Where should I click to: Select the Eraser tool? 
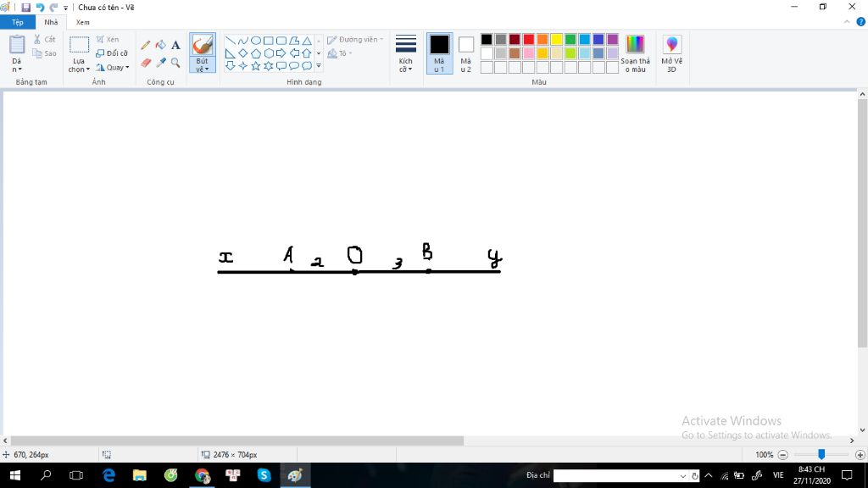point(146,63)
